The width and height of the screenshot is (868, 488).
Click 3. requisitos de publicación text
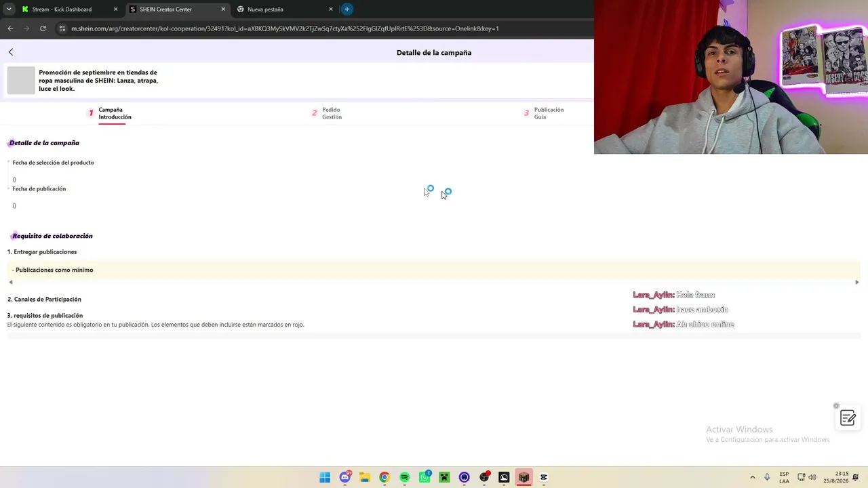coord(45,316)
